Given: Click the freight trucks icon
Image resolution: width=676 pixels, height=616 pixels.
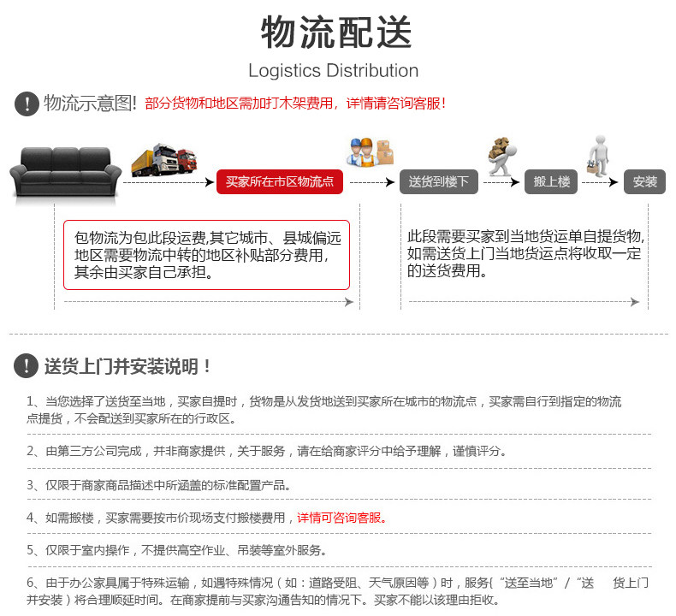Looking at the screenshot, I should point(164,159).
